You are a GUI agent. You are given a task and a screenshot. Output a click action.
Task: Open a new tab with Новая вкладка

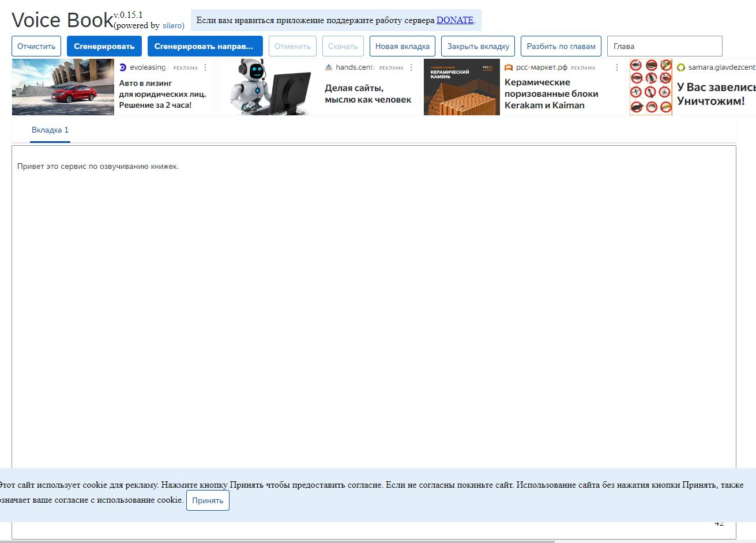coord(403,46)
